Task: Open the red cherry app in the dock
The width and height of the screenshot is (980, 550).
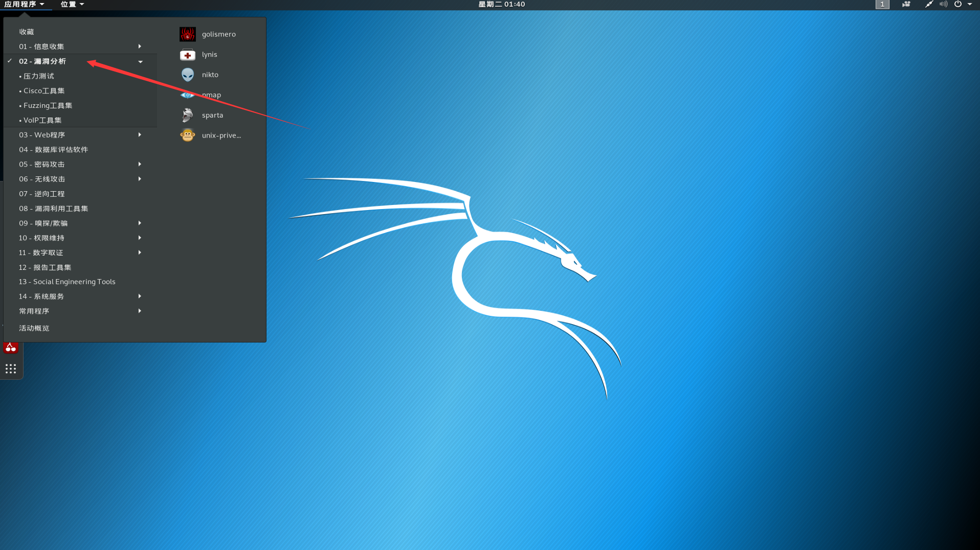Action: (x=11, y=348)
